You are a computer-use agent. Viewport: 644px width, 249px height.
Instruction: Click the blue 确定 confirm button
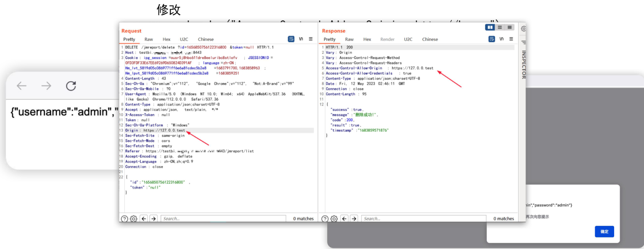tap(604, 232)
